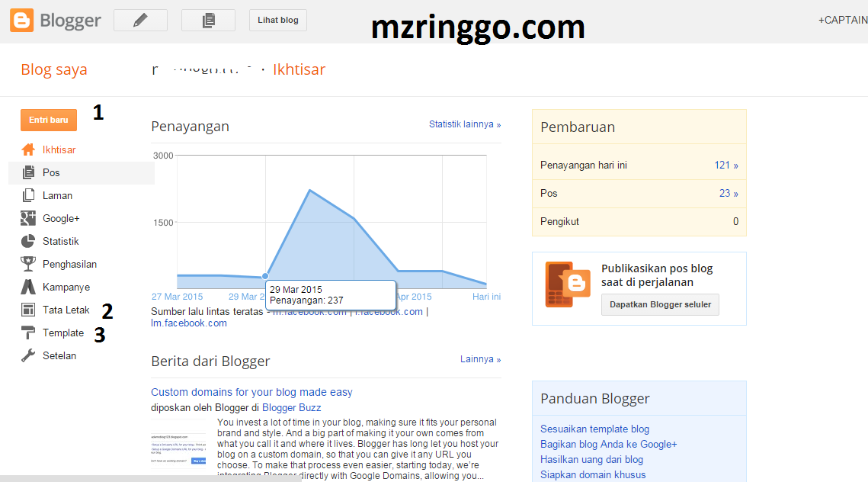The height and width of the screenshot is (482, 868).
Task: Click the Pos document icon
Action: pyautogui.click(x=28, y=173)
